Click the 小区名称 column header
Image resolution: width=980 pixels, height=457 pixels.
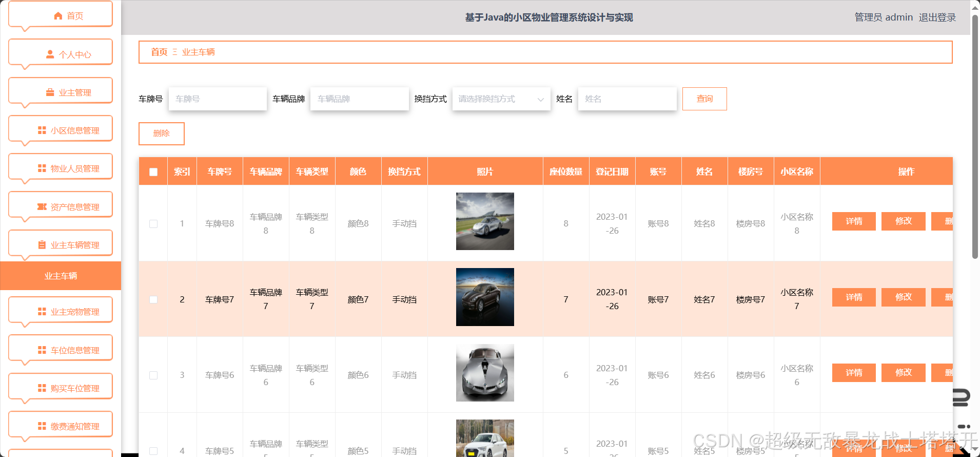[797, 172]
